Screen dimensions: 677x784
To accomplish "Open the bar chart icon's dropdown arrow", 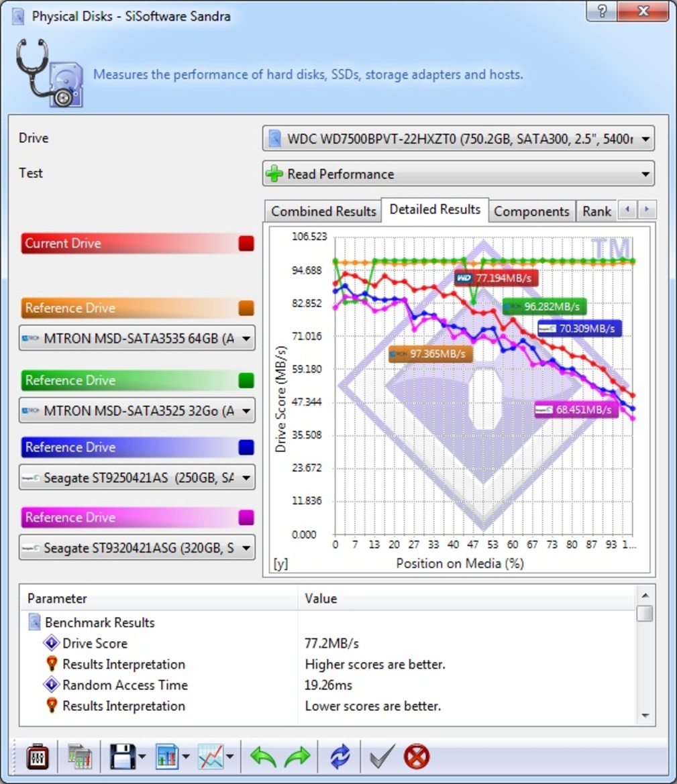I will [186, 757].
